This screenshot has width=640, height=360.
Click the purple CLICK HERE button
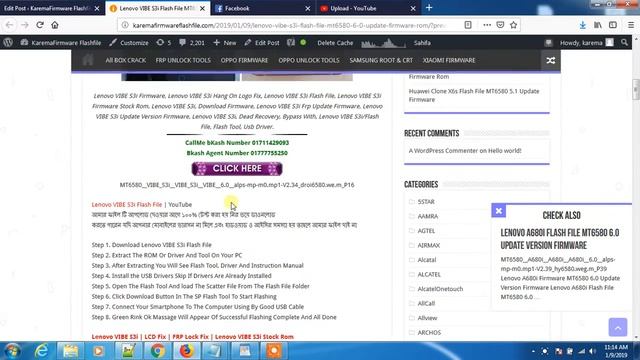(237, 169)
